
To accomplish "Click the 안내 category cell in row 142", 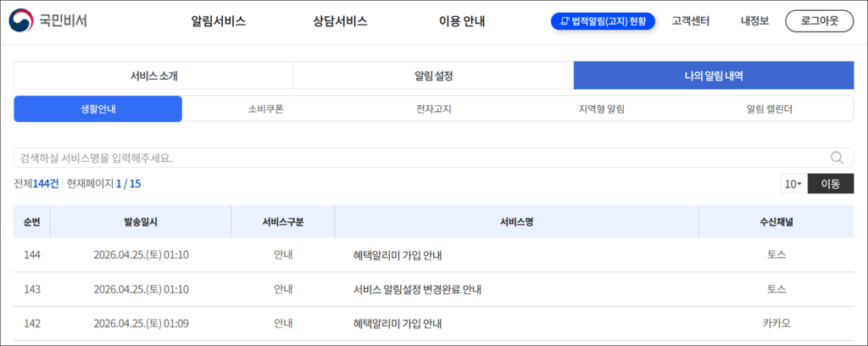I will click(283, 324).
